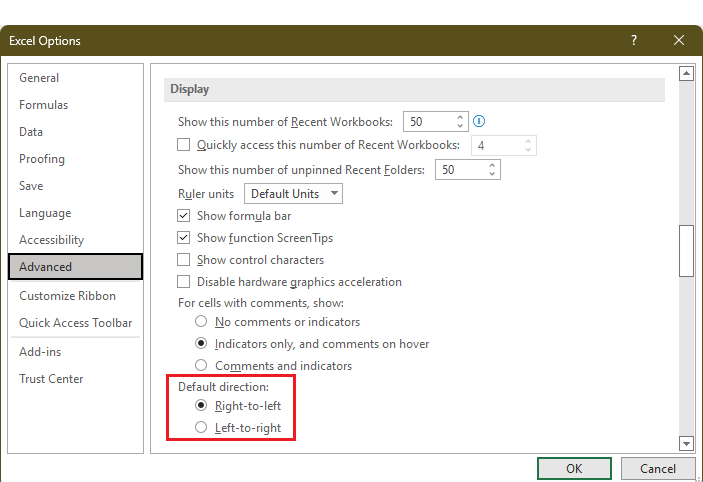Viewport: 703px width, 482px height.
Task: Click the vertical scrollbar thumb
Action: [x=686, y=251]
